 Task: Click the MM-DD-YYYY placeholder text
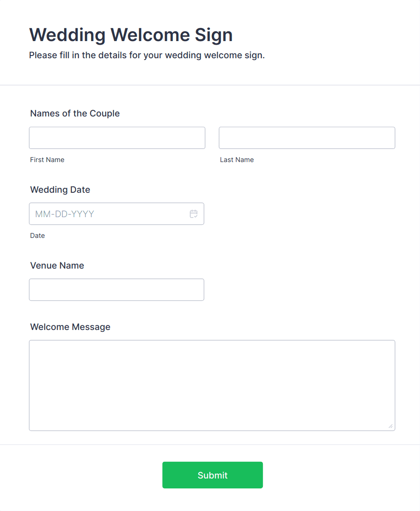63,214
